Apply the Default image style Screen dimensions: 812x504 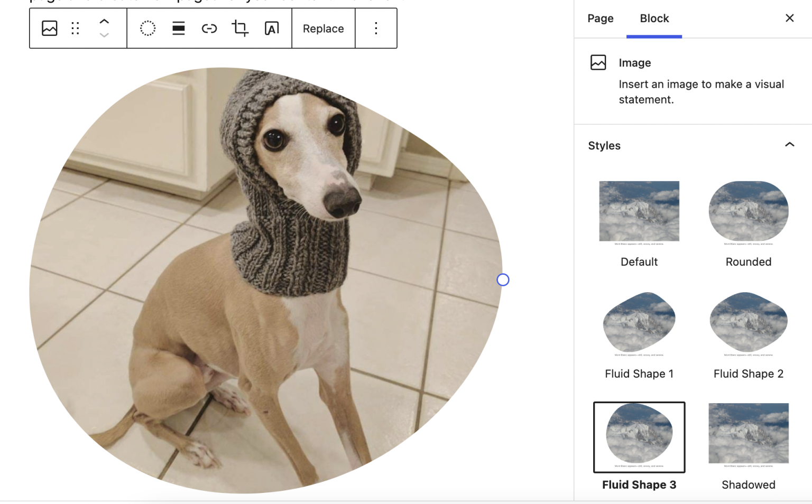[x=639, y=211]
